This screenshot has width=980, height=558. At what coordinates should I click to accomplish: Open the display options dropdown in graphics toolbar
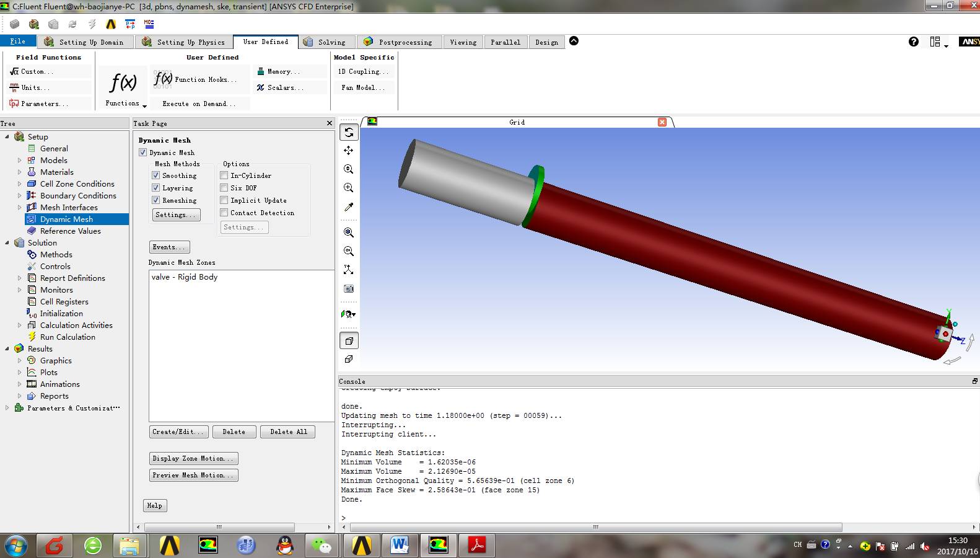click(x=349, y=314)
